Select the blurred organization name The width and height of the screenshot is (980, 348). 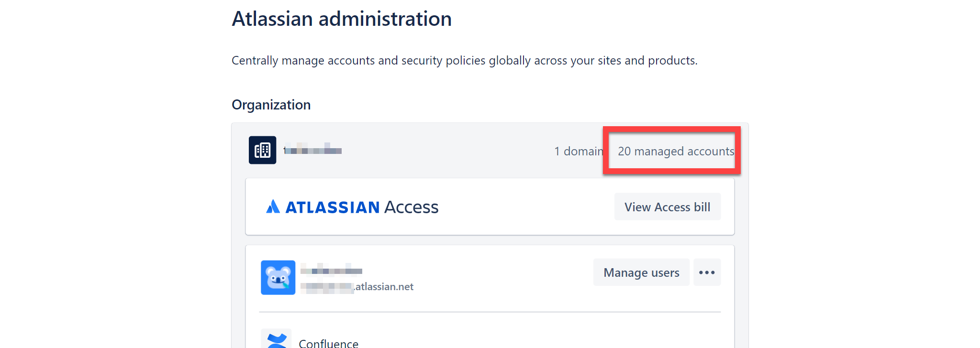312,150
